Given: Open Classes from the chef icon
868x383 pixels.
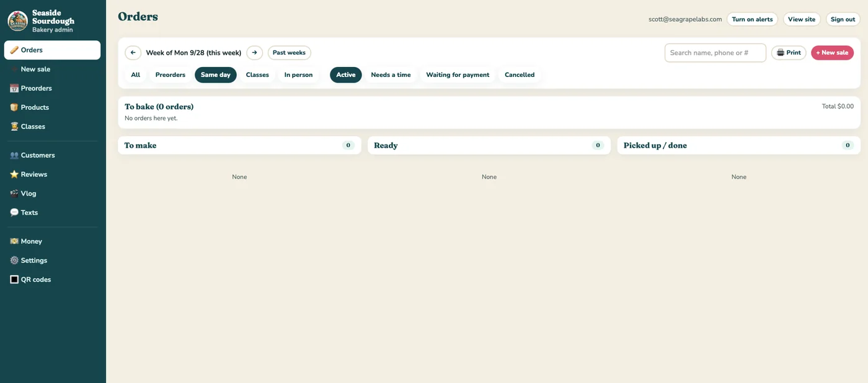Looking at the screenshot, I should [14, 127].
